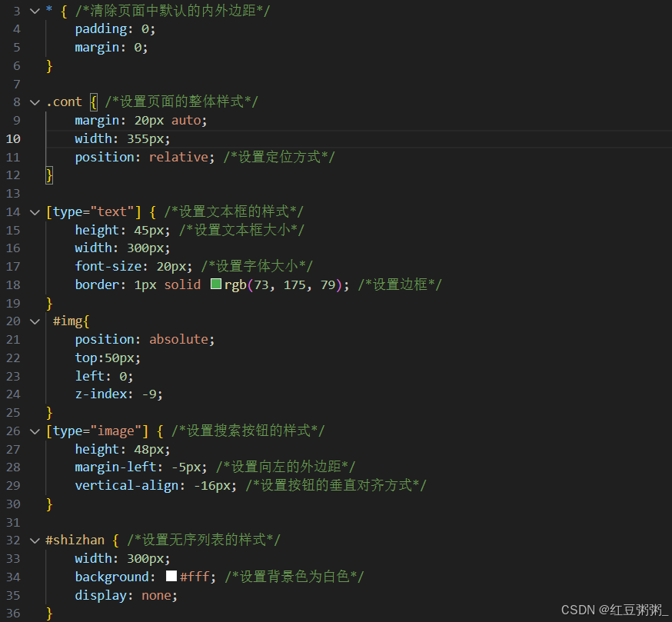This screenshot has width=672, height=622.
Task: Click the comment "设置定位方式" on line 11
Action: (279, 157)
